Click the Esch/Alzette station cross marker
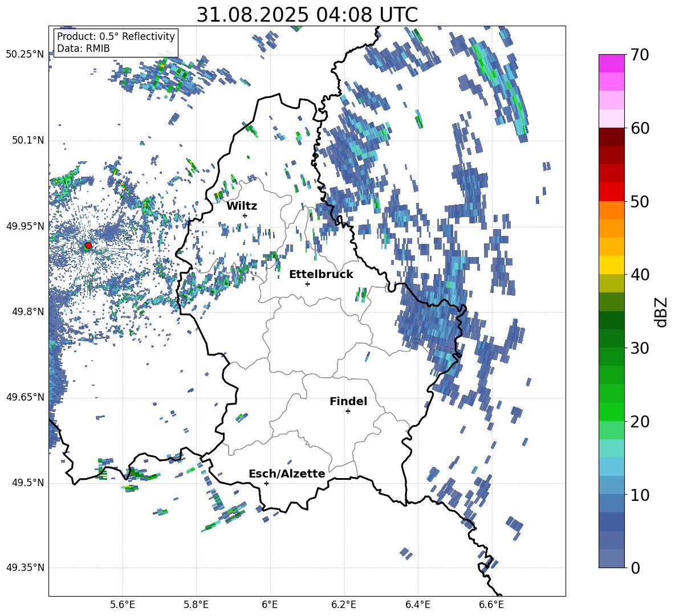 [266, 483]
